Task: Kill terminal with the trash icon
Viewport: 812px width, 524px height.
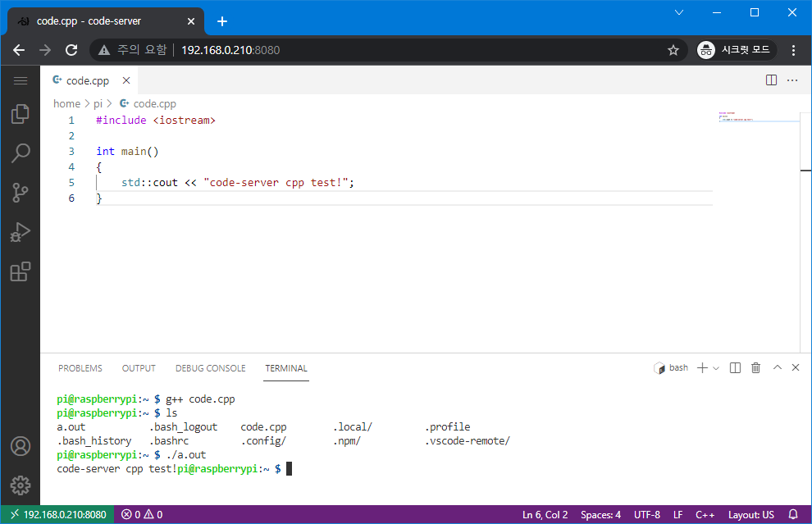Action: (756, 367)
